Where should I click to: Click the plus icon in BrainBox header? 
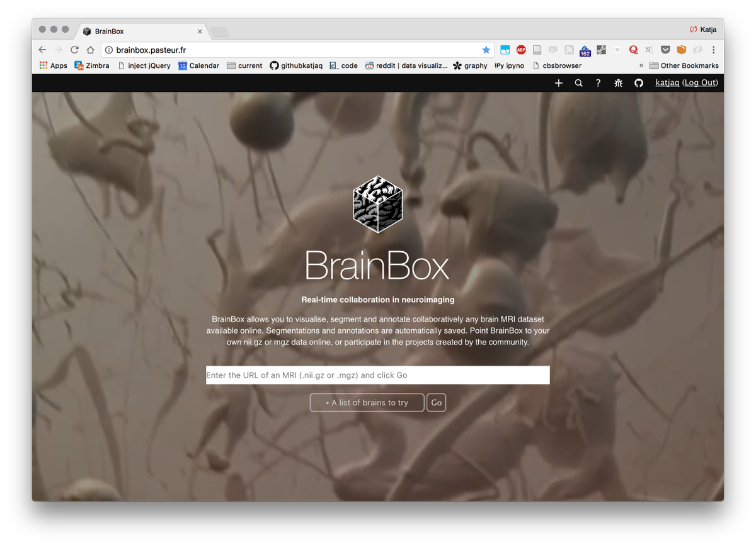558,83
